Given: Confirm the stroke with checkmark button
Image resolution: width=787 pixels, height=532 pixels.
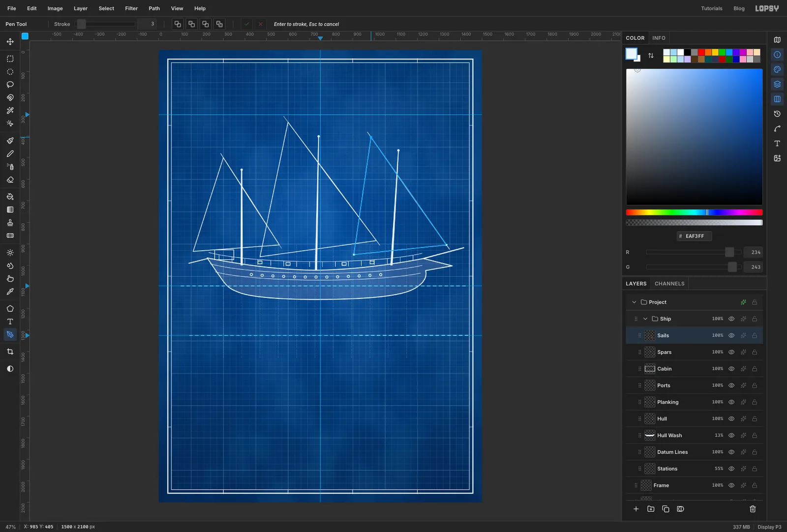Looking at the screenshot, I should tap(247, 24).
